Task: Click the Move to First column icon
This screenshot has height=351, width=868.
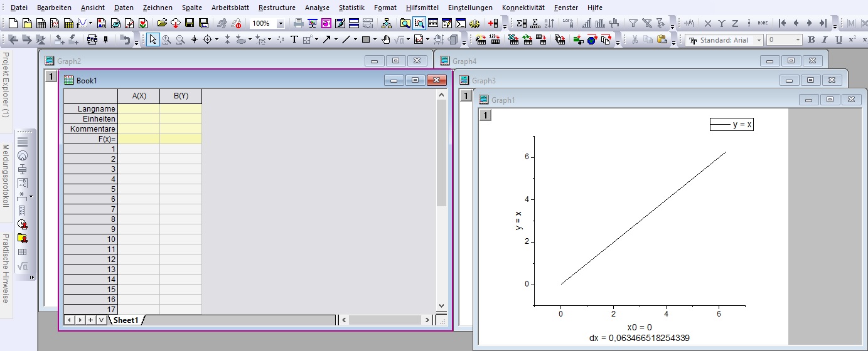Action: (782, 23)
